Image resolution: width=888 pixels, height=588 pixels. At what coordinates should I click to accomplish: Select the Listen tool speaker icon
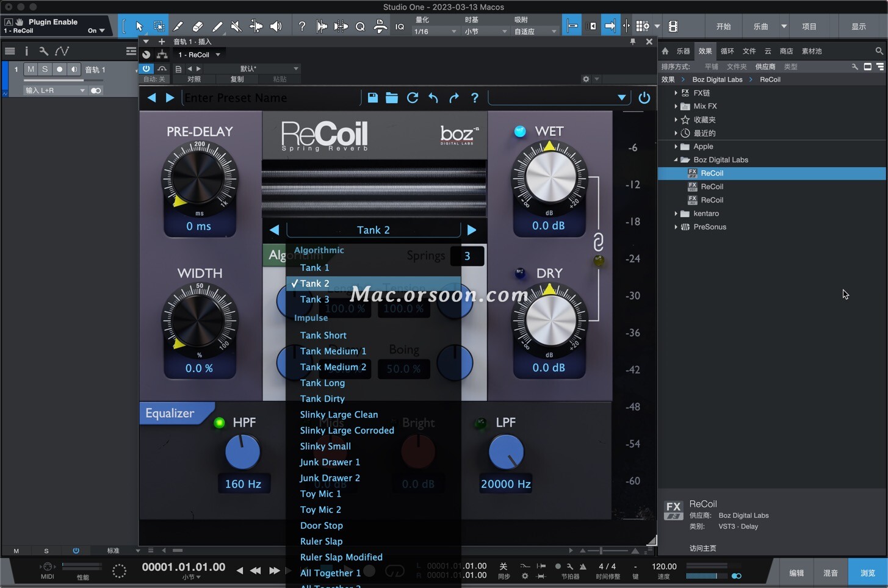(x=275, y=26)
